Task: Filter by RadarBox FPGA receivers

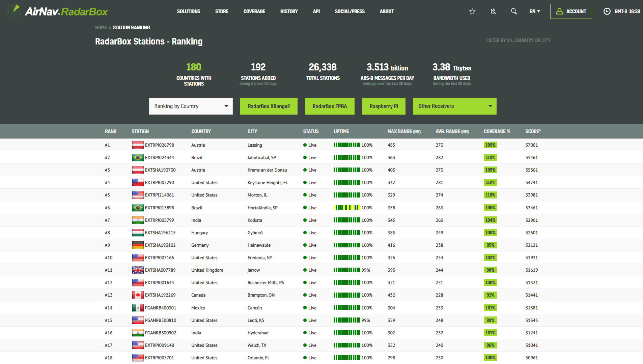Action: (x=330, y=106)
